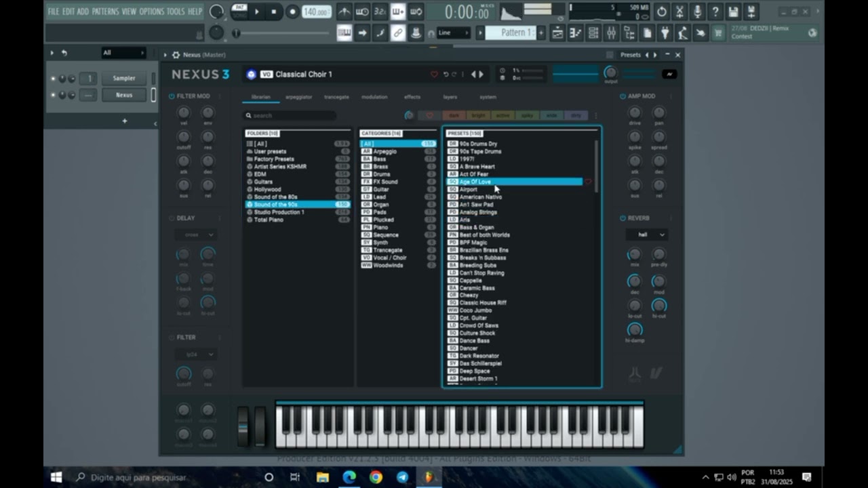Toggle AMP MOD power button
This screenshot has height=488, width=868.
(623, 96)
